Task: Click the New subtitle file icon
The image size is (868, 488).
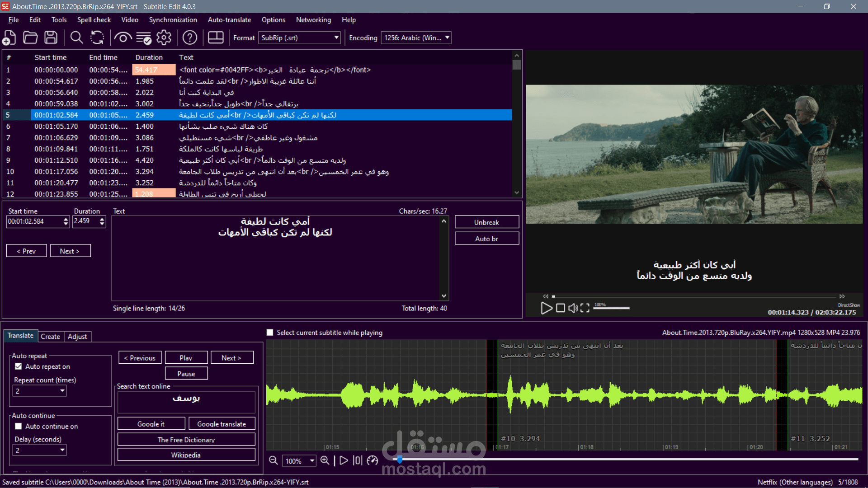Action: coord(9,38)
